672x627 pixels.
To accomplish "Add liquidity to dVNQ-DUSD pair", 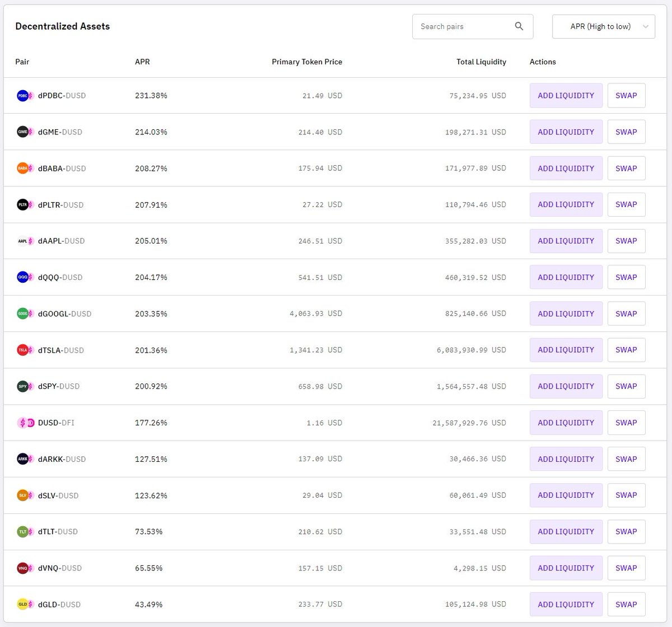I will tap(566, 568).
